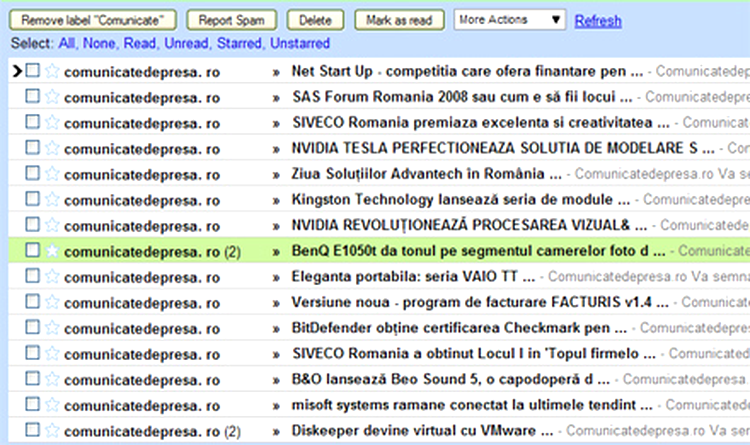Viewport: 750px width, 445px height.
Task: Click the Refresh link
Action: click(598, 21)
